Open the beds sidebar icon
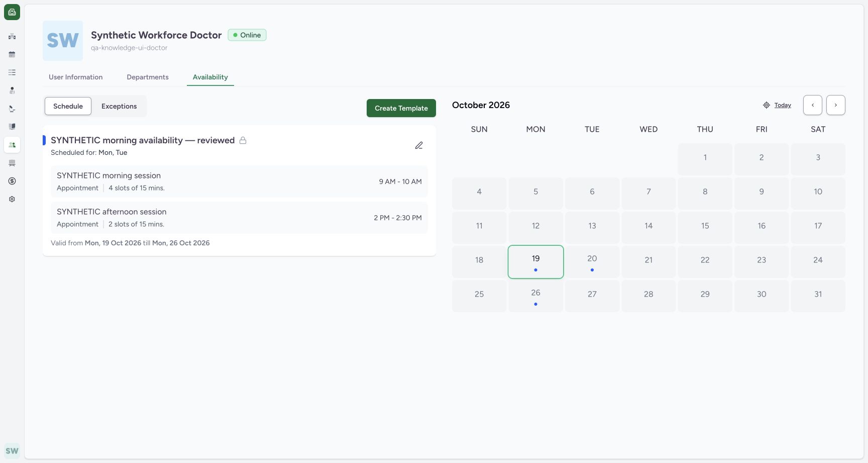Image resolution: width=868 pixels, height=463 pixels. (x=12, y=163)
